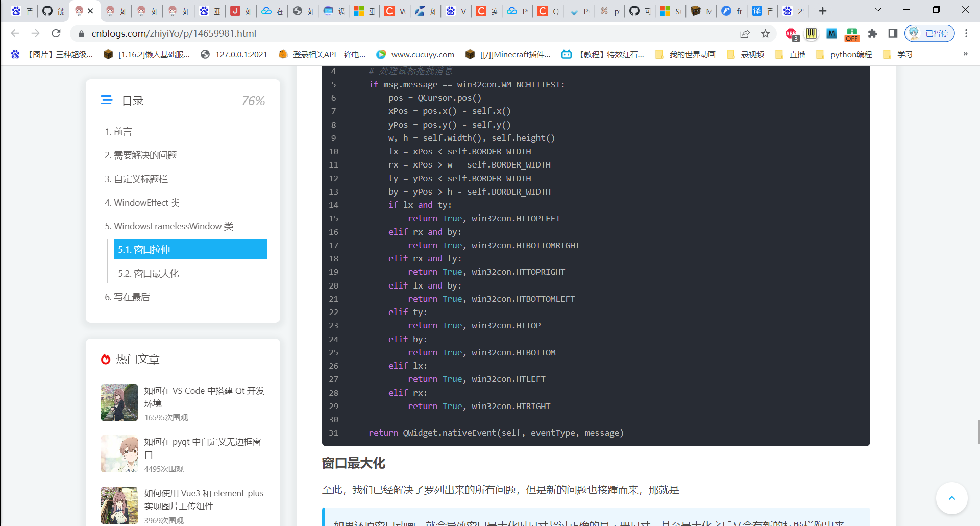The width and height of the screenshot is (980, 526).
Task: Open the blue M extension icon
Action: [832, 34]
